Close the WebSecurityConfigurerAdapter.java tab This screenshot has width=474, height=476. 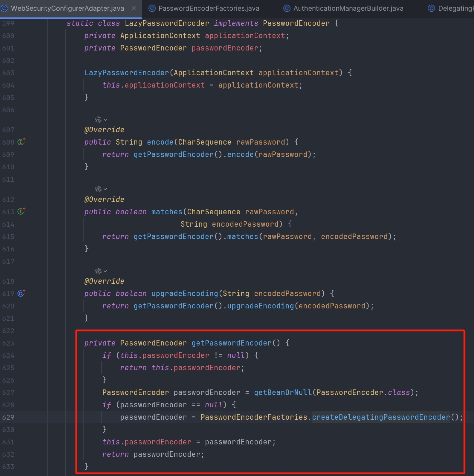(x=134, y=8)
